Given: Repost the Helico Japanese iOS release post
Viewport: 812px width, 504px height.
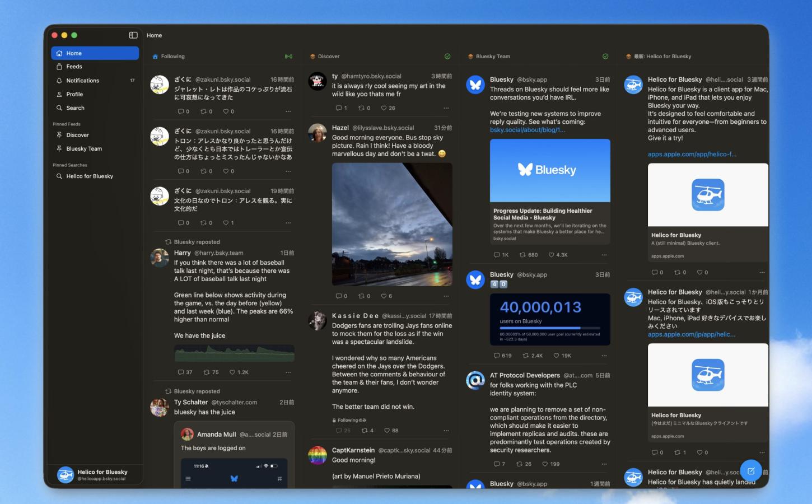Looking at the screenshot, I should [x=680, y=452].
